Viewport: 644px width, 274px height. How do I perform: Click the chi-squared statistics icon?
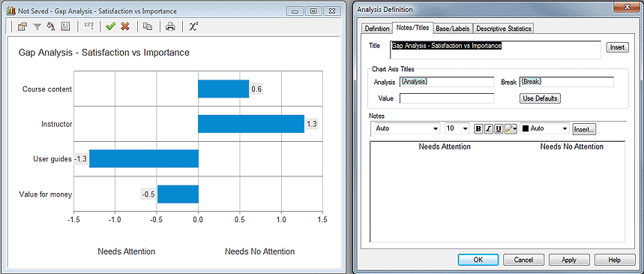click(x=193, y=26)
